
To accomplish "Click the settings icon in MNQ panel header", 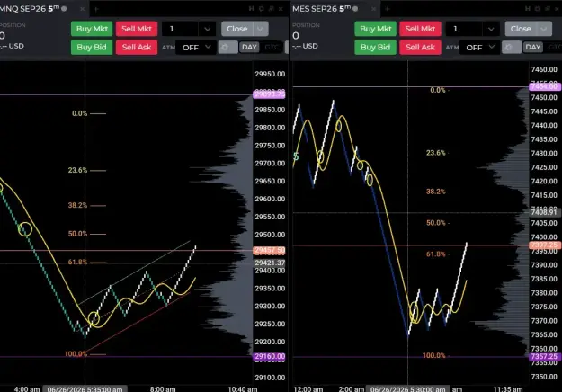I will (262, 9).
